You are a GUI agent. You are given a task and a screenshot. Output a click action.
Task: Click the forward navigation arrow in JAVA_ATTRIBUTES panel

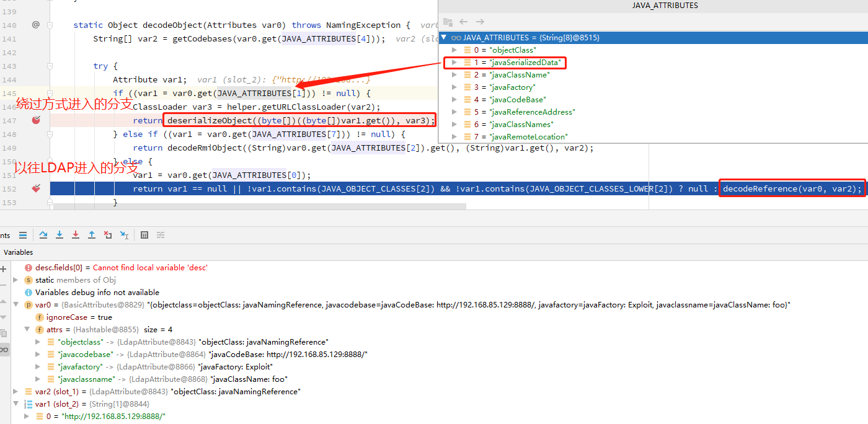pyautogui.click(x=480, y=21)
